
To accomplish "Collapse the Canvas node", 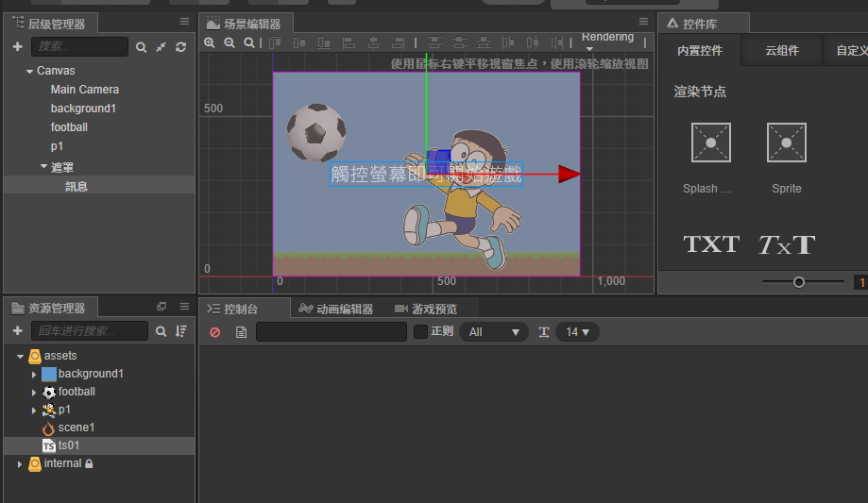I will [29, 72].
